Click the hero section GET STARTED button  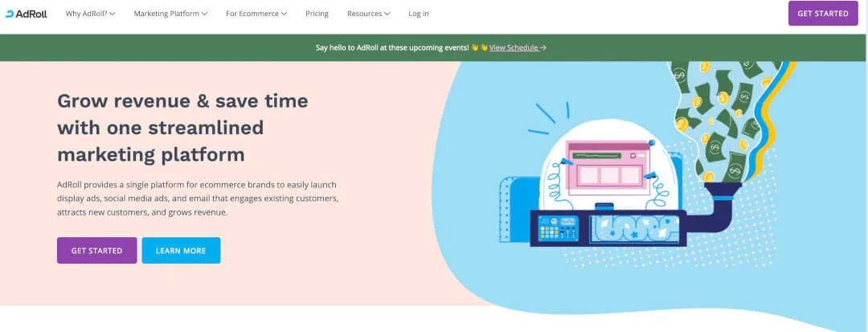97,251
